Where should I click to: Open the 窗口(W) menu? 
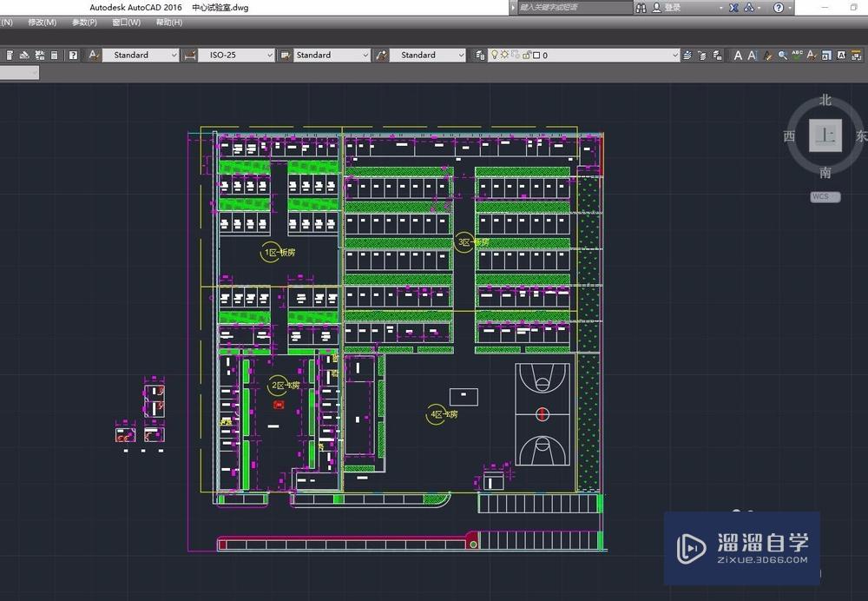pos(126,23)
